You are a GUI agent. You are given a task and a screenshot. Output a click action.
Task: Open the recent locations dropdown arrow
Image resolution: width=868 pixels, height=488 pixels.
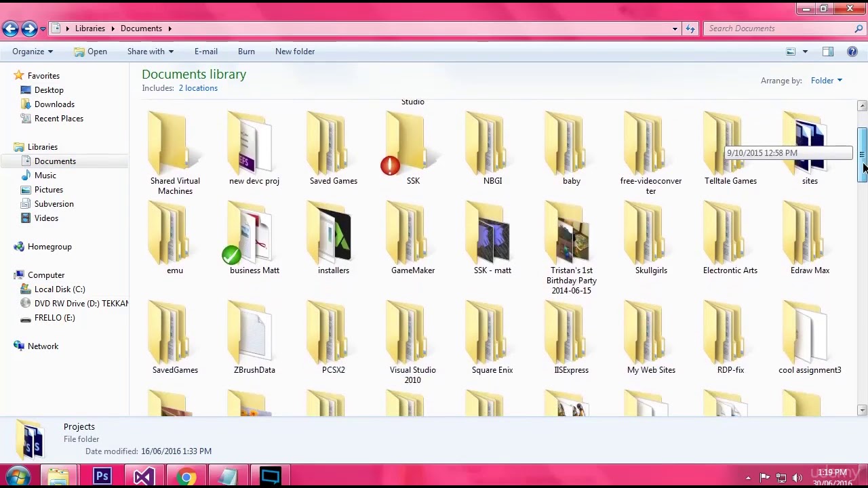tap(43, 29)
